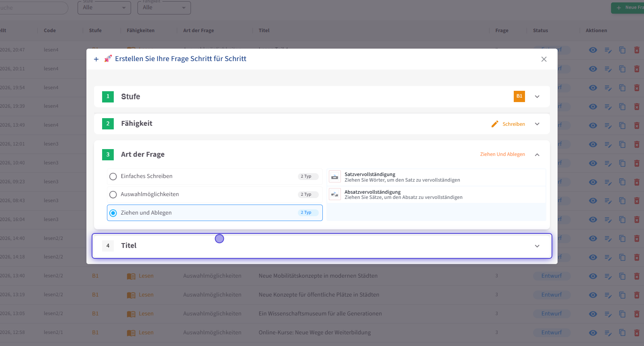Click the Absatzvervollständigung type icon
This screenshot has height=346, width=644.
(x=334, y=194)
